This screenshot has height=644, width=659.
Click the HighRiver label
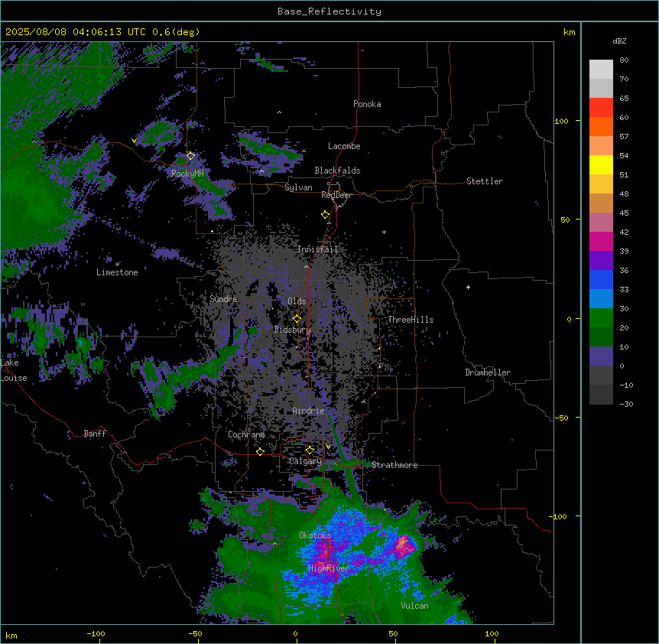click(329, 568)
